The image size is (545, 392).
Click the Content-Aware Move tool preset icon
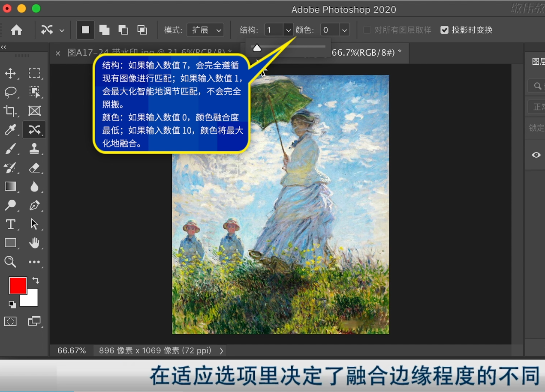click(47, 30)
